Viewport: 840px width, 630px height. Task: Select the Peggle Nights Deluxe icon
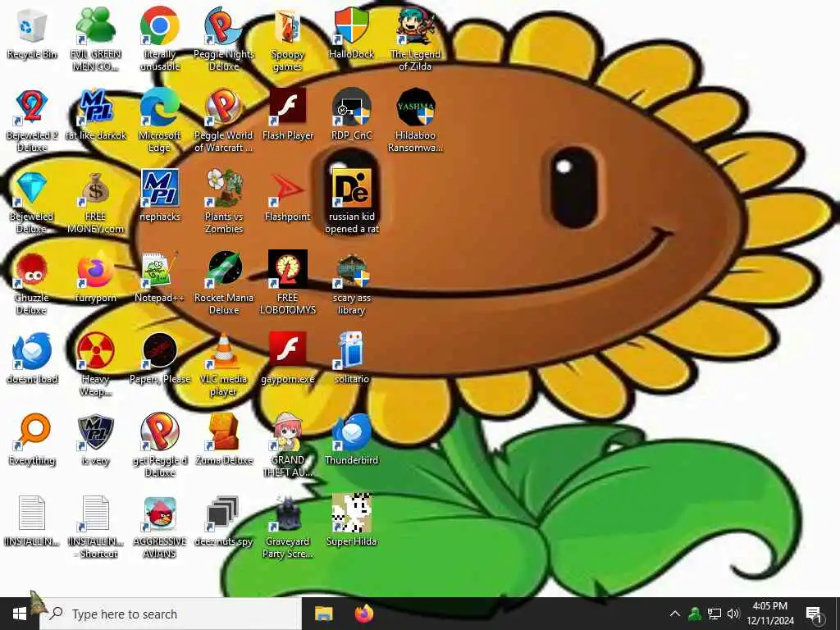tap(223, 25)
